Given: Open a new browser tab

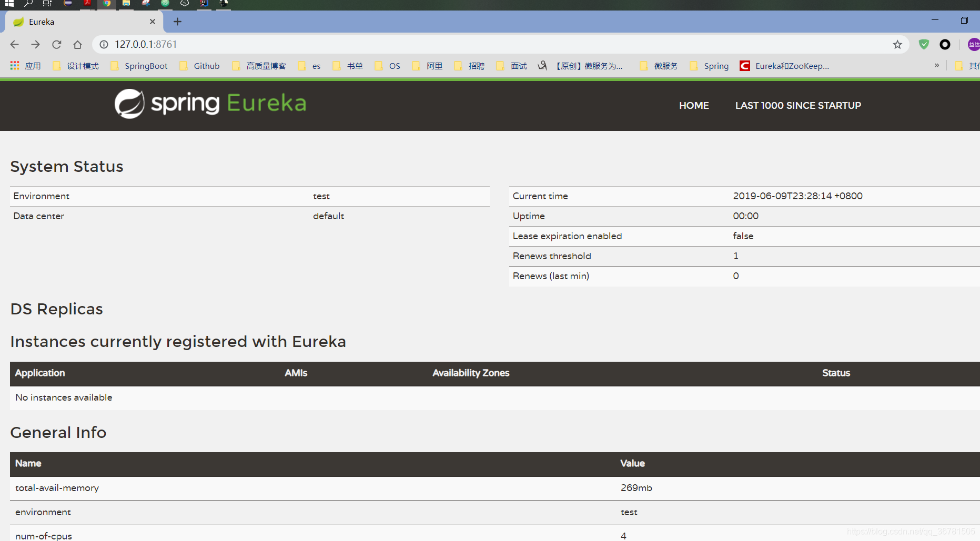Looking at the screenshot, I should (x=177, y=22).
